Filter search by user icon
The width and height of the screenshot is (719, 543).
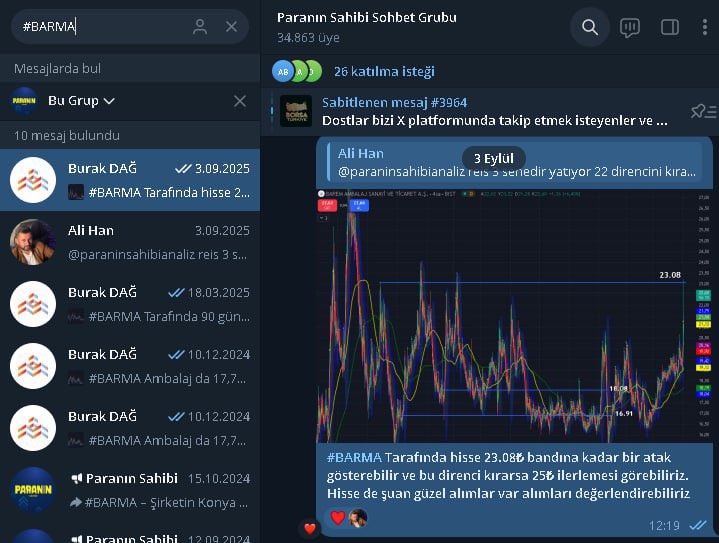(200, 27)
